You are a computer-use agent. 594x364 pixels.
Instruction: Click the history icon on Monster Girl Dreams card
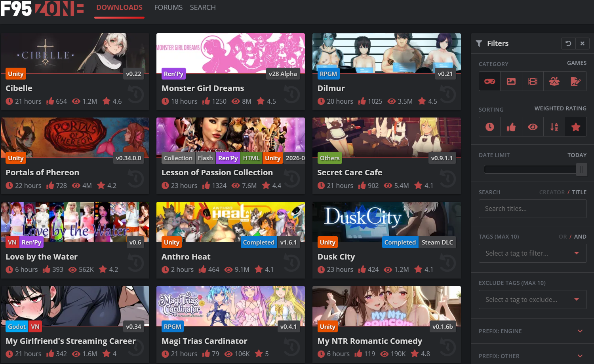pos(292,95)
